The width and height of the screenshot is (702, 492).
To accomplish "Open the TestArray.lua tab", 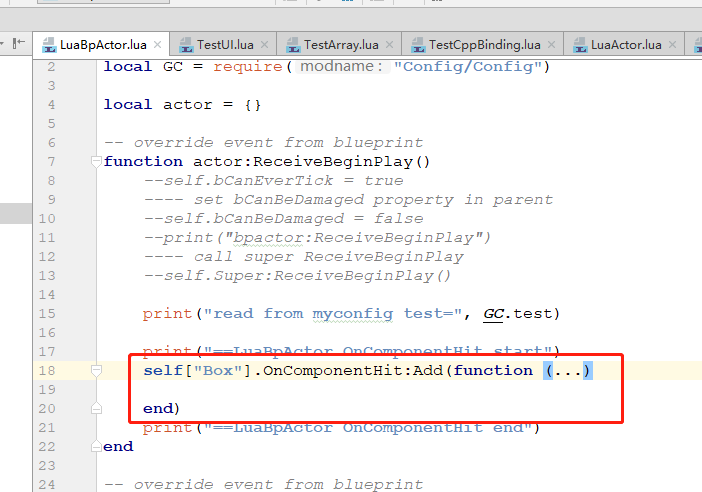I will click(341, 45).
